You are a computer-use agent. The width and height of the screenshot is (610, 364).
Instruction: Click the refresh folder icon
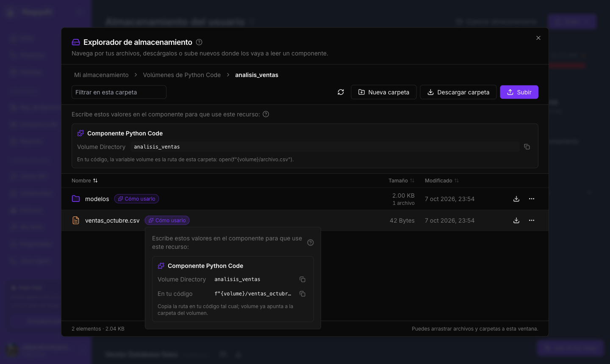coord(341,92)
